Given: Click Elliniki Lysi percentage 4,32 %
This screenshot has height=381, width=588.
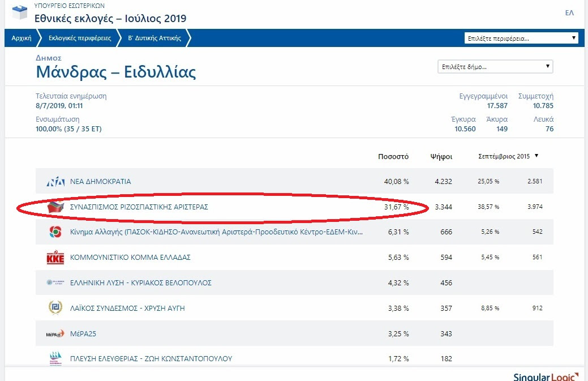Looking at the screenshot, I should pyautogui.click(x=398, y=282).
